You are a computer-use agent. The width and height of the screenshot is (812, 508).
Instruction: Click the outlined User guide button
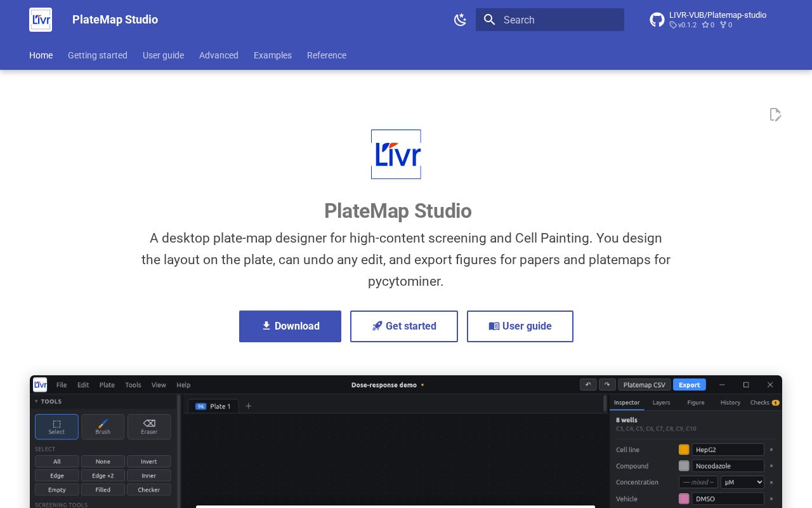(x=520, y=326)
